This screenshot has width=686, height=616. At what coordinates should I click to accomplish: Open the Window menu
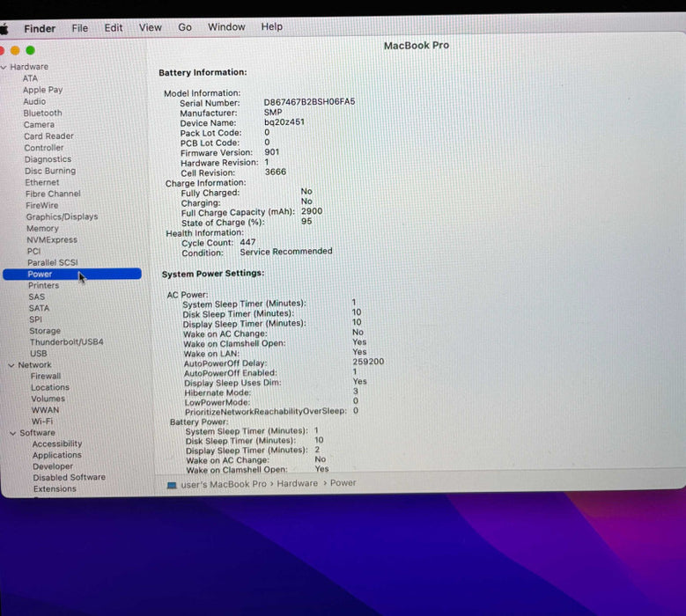(x=226, y=26)
